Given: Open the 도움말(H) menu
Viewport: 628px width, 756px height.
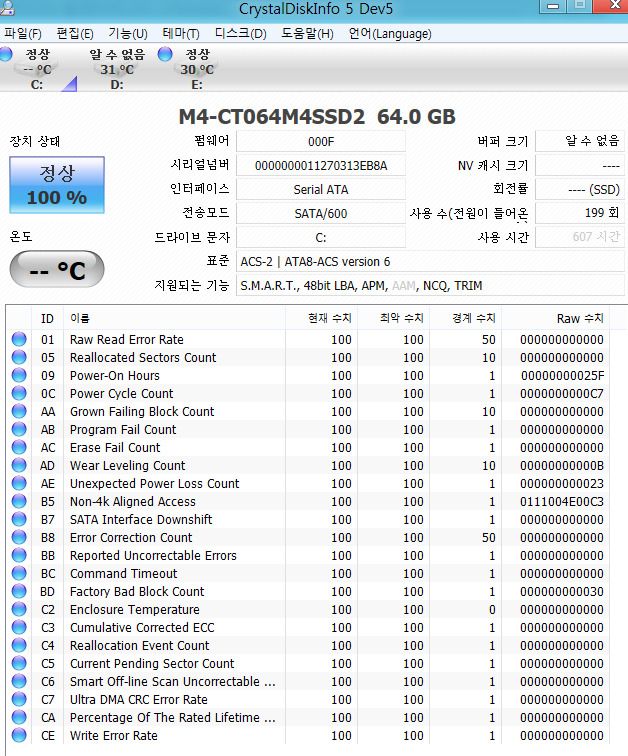Looking at the screenshot, I should pos(307,33).
